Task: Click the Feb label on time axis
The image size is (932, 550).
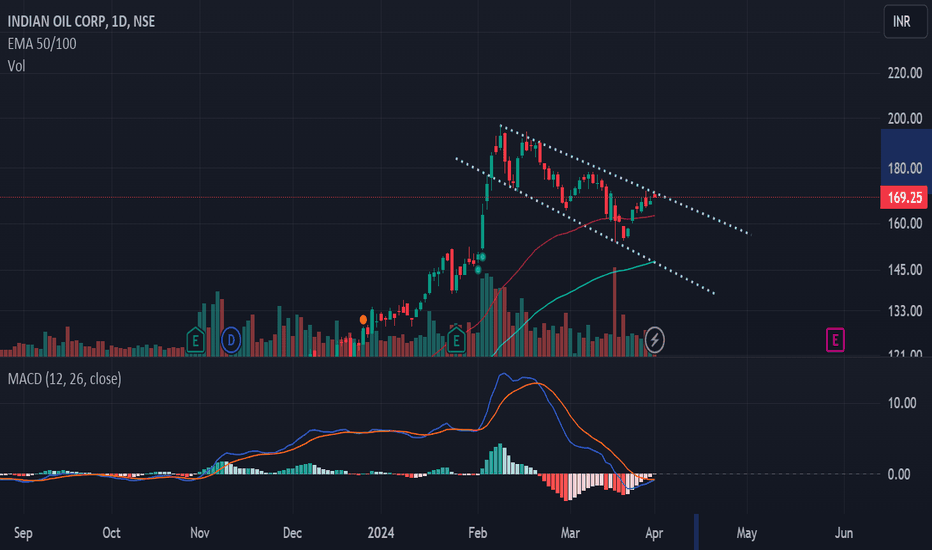Action: tap(478, 533)
